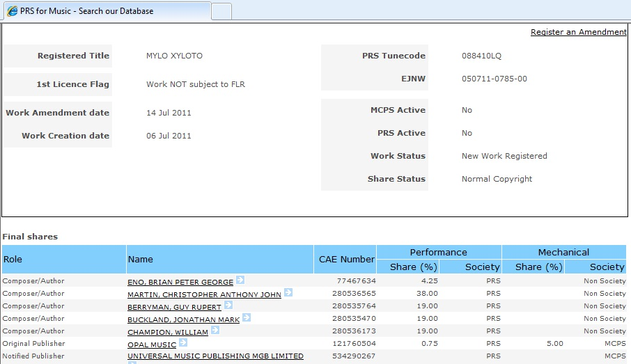Click Work Creation date 06 Jul 2011
631x364 pixels.
pyautogui.click(x=169, y=136)
